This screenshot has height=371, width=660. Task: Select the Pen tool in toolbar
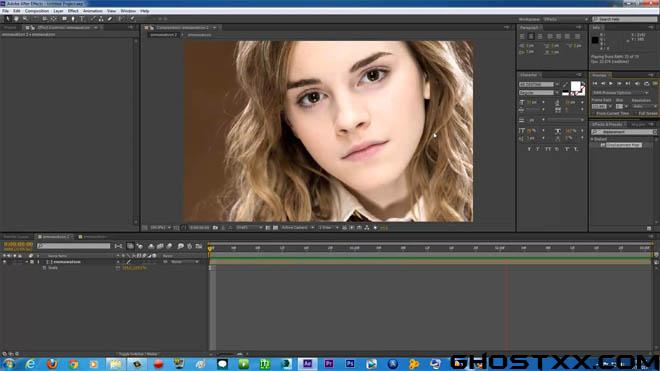tap(73, 19)
